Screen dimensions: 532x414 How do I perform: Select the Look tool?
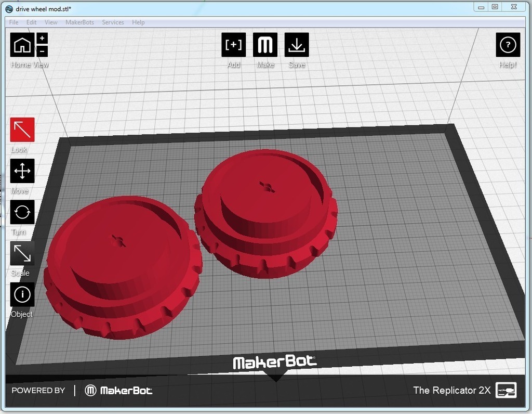pos(21,130)
